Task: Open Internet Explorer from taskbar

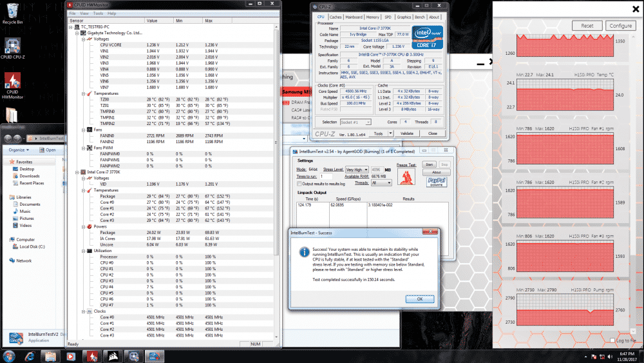Action: [30, 356]
